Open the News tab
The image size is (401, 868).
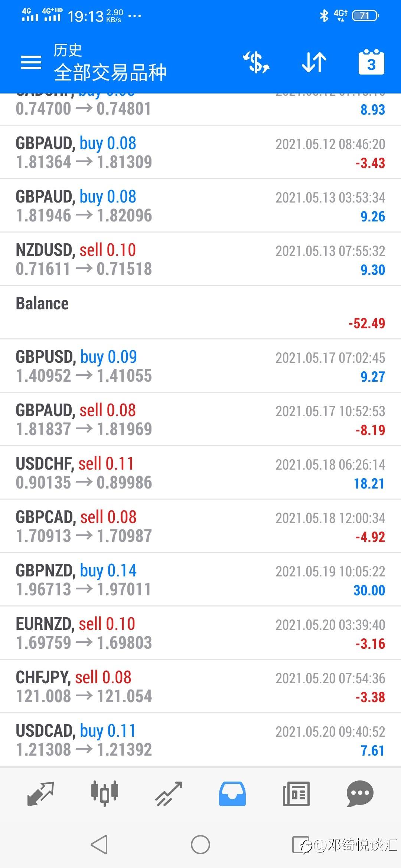click(x=296, y=794)
